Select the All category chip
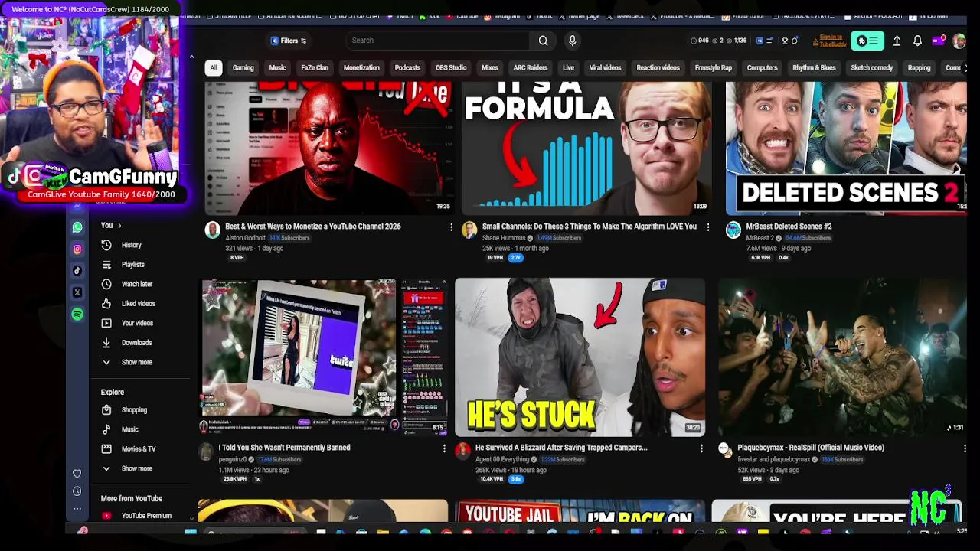 [x=214, y=68]
